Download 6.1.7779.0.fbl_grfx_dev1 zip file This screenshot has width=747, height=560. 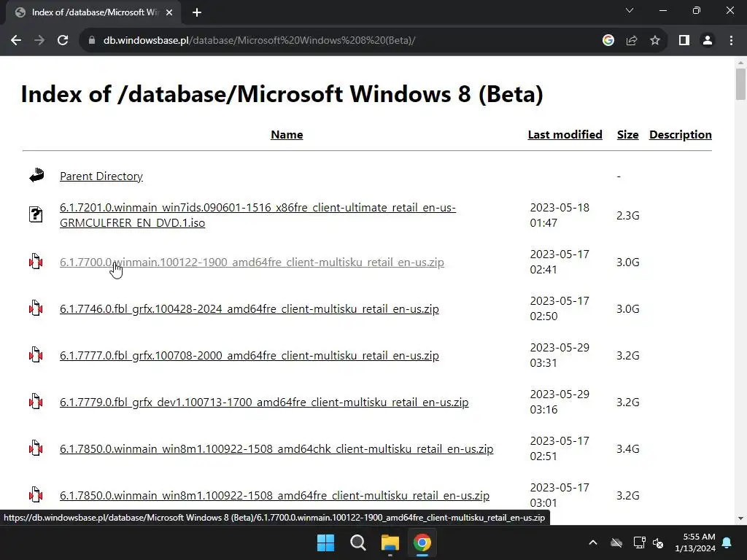pos(264,402)
